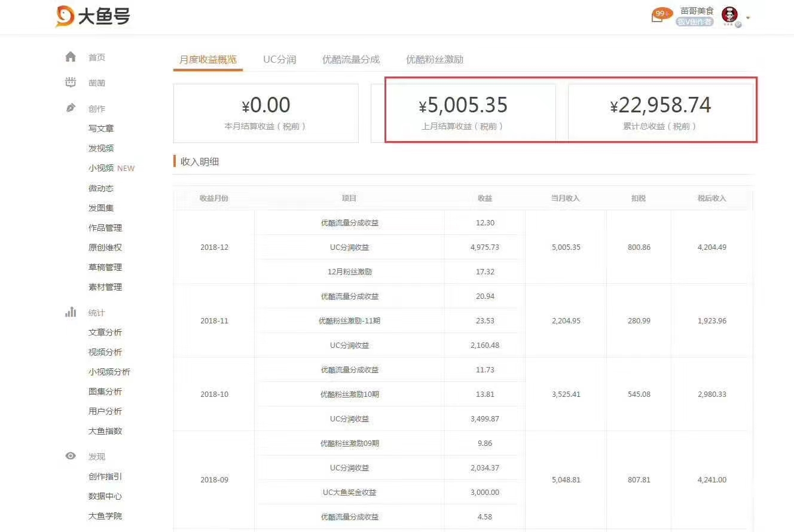
Task: Click the home icon beside 首页
Action: point(71,57)
